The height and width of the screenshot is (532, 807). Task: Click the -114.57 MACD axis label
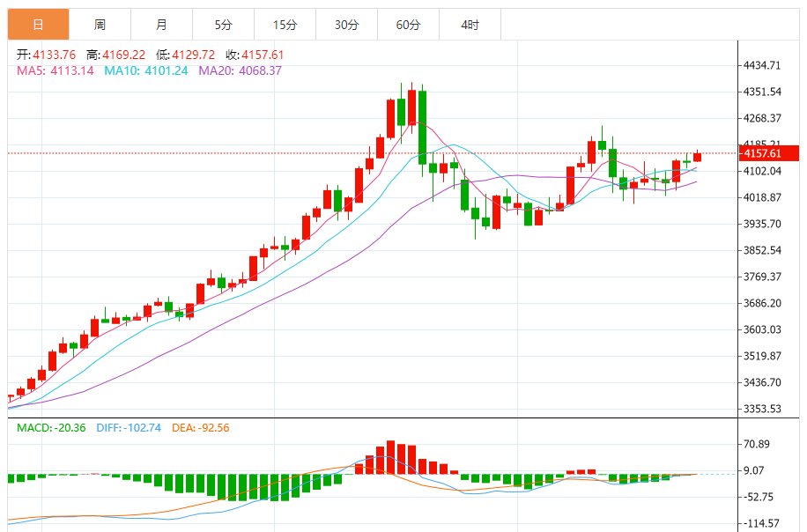tap(759, 523)
